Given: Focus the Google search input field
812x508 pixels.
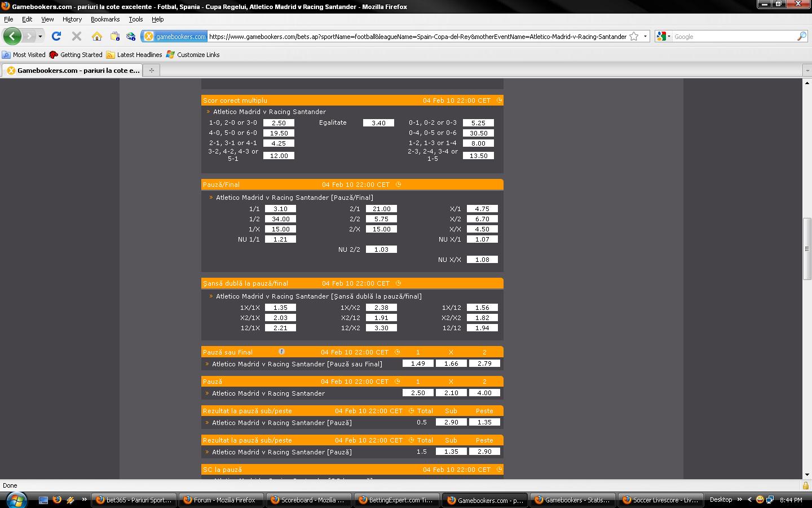Looking at the screenshot, I should (734, 37).
